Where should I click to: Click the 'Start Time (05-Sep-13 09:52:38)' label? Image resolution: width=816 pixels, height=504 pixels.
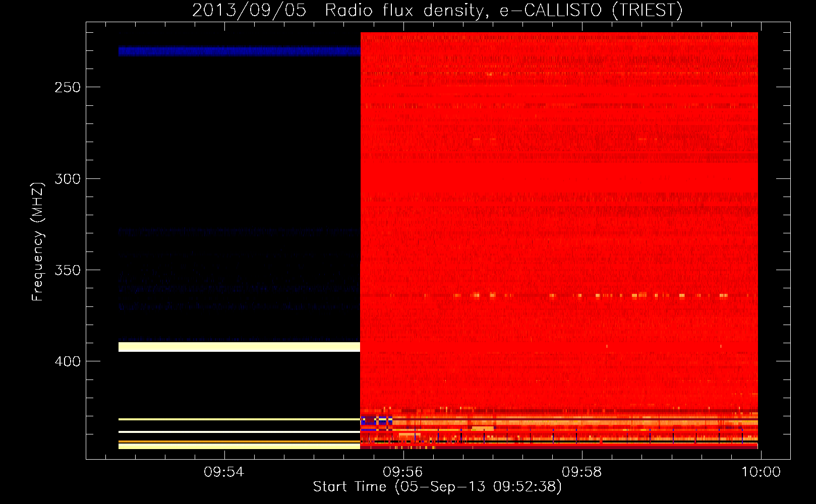coord(437,487)
